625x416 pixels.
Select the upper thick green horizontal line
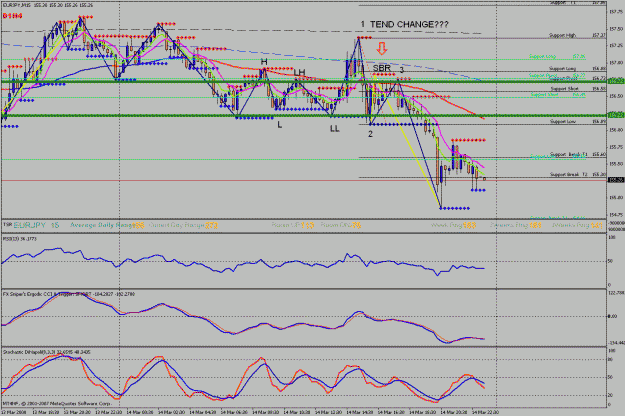(x=305, y=82)
